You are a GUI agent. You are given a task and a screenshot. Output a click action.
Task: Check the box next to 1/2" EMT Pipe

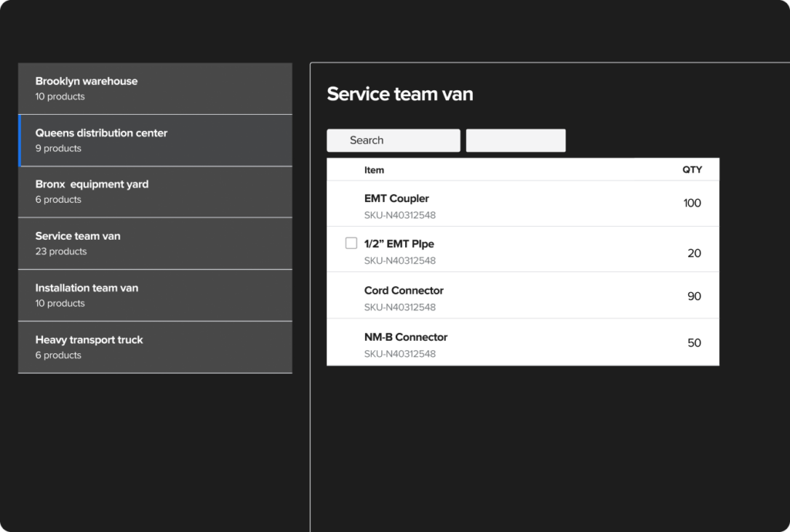[x=351, y=243]
